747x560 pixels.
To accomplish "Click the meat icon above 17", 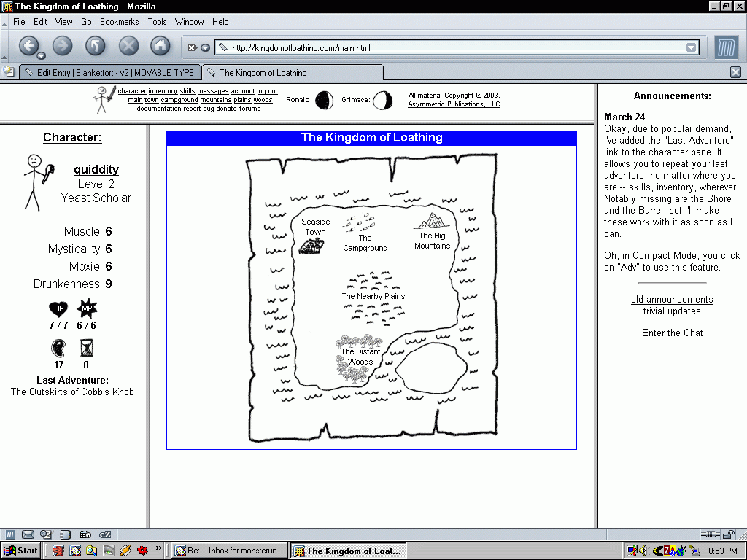I will click(58, 348).
